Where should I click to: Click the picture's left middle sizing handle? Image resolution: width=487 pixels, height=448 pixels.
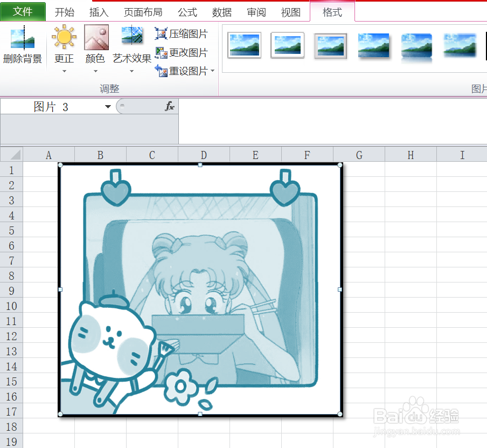coord(60,290)
